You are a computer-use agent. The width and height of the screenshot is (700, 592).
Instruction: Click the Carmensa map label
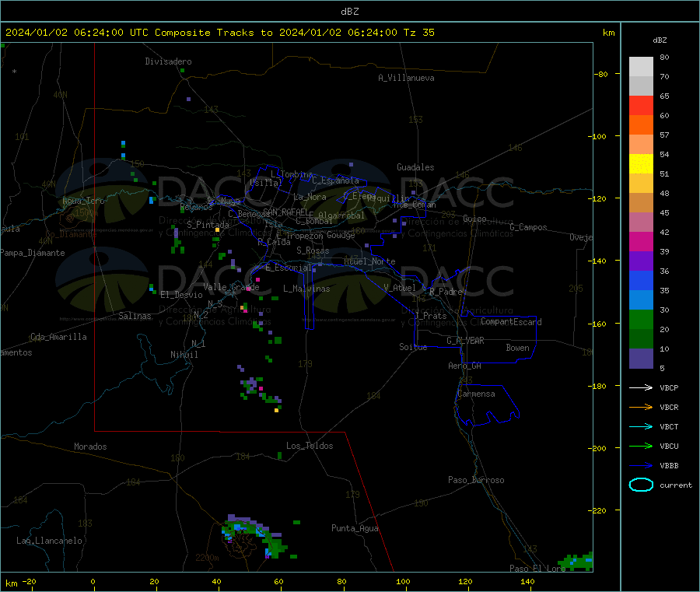476,394
